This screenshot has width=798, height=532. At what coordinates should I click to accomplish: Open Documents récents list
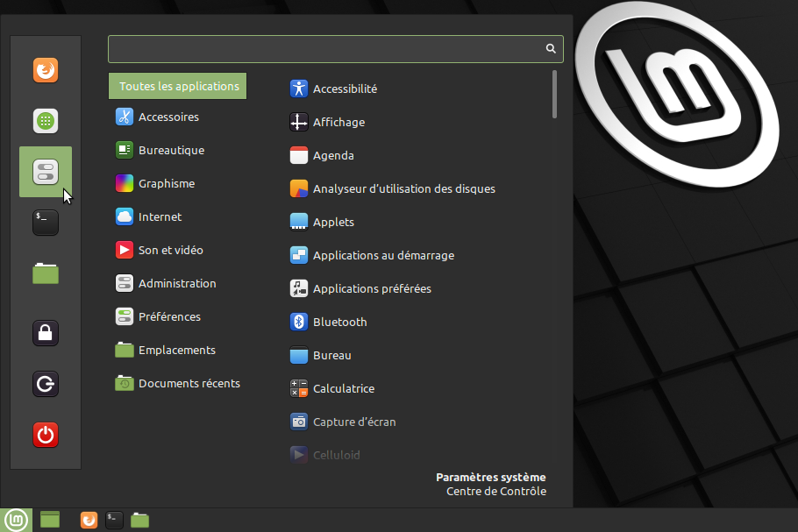click(189, 383)
